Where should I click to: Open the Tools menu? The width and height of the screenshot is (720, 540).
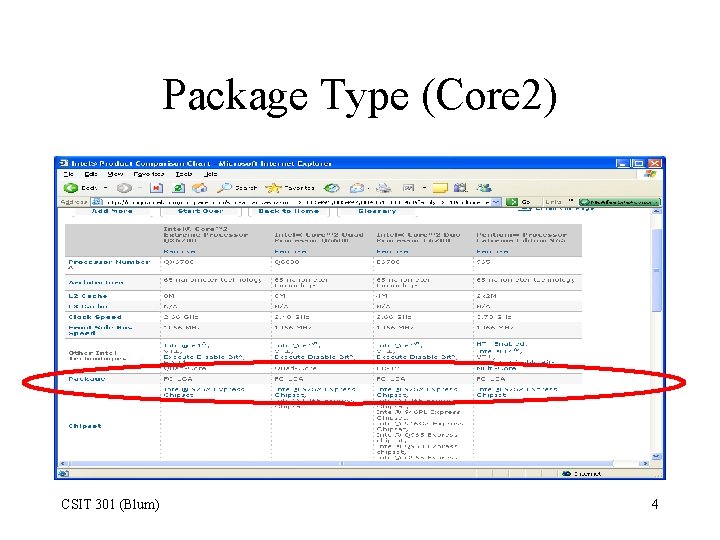coord(184,174)
